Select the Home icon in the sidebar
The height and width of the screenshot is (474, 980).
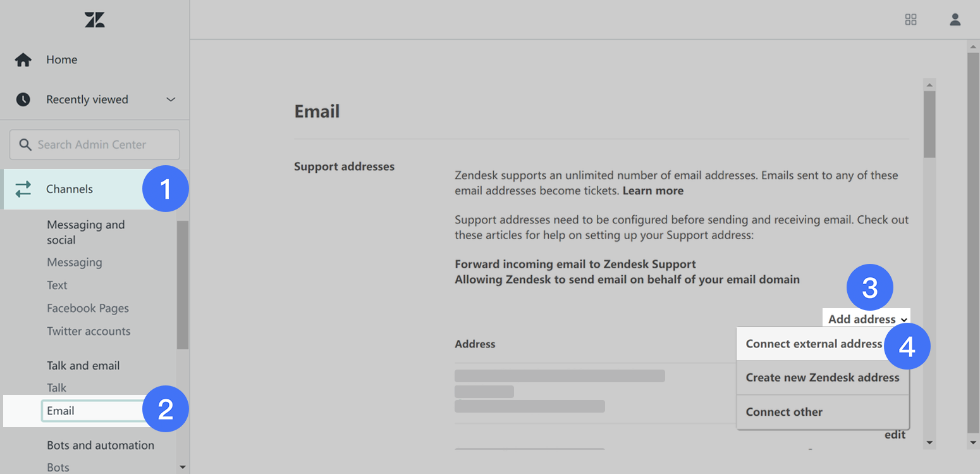pyautogui.click(x=23, y=59)
